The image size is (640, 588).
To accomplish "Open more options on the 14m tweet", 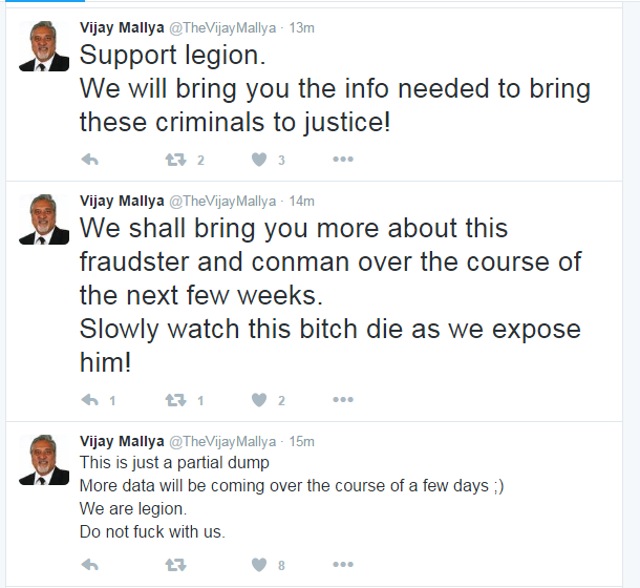I will pyautogui.click(x=343, y=399).
